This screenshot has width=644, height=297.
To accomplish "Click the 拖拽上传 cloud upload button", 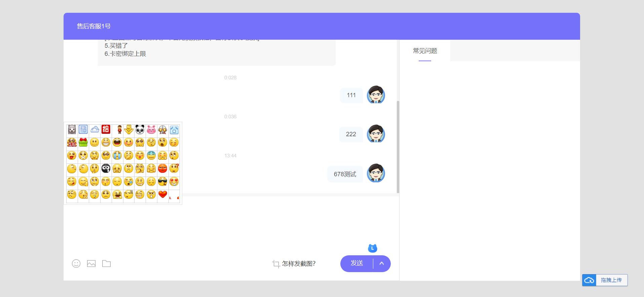I will (605, 280).
